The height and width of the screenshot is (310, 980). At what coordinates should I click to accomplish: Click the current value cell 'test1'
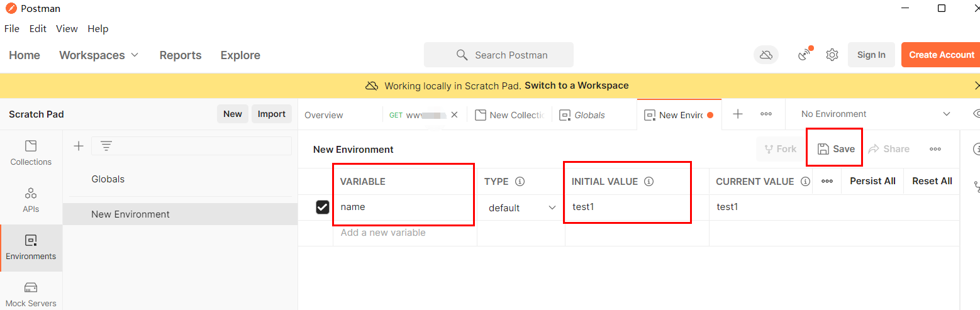pos(835,207)
